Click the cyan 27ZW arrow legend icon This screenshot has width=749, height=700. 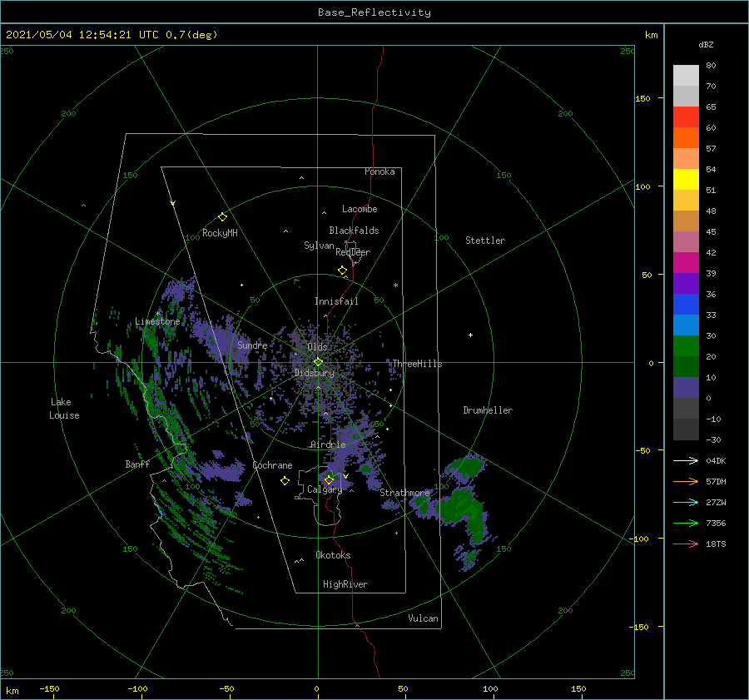click(686, 502)
